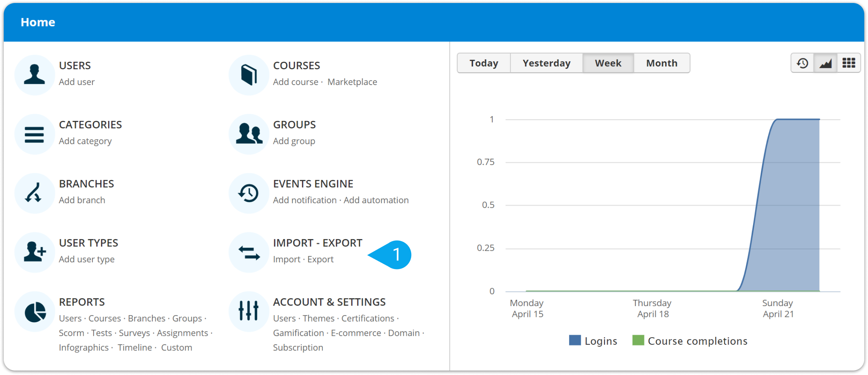Click Add course link
Image resolution: width=868 pixels, height=375 pixels.
click(296, 82)
